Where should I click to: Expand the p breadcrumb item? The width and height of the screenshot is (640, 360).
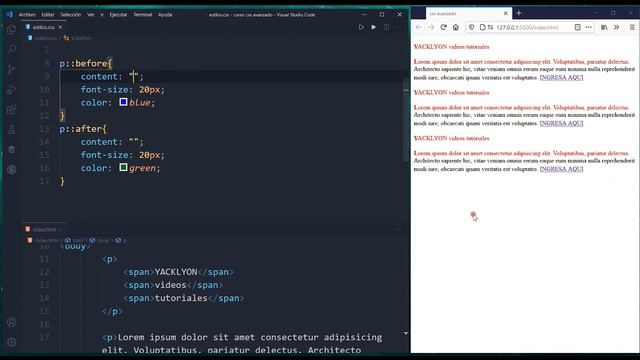coord(124,240)
